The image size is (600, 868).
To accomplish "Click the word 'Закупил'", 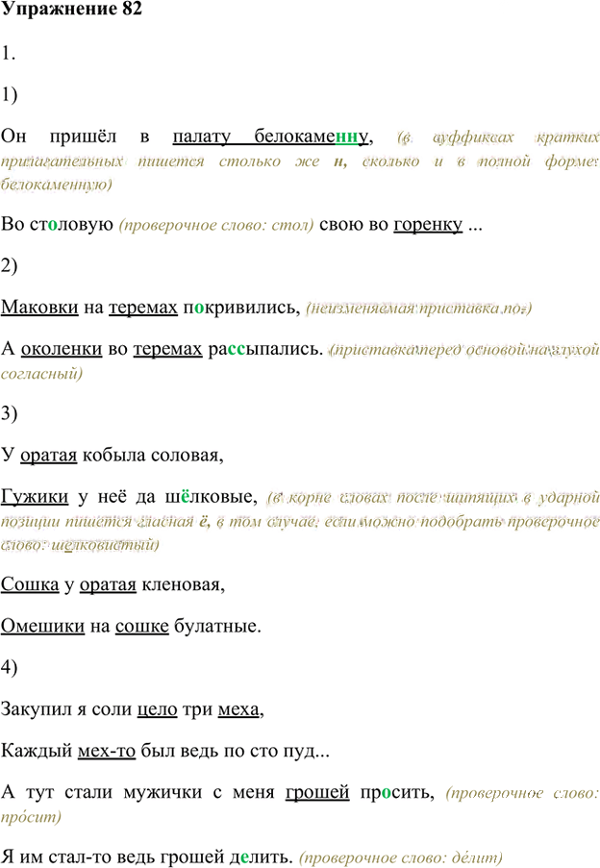I will pyautogui.click(x=37, y=709).
